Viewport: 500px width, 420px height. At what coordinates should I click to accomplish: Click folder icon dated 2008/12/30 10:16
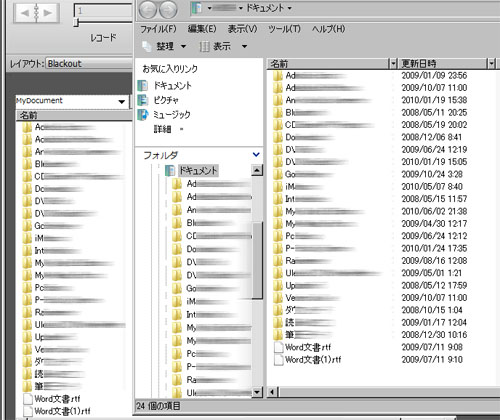point(278,335)
